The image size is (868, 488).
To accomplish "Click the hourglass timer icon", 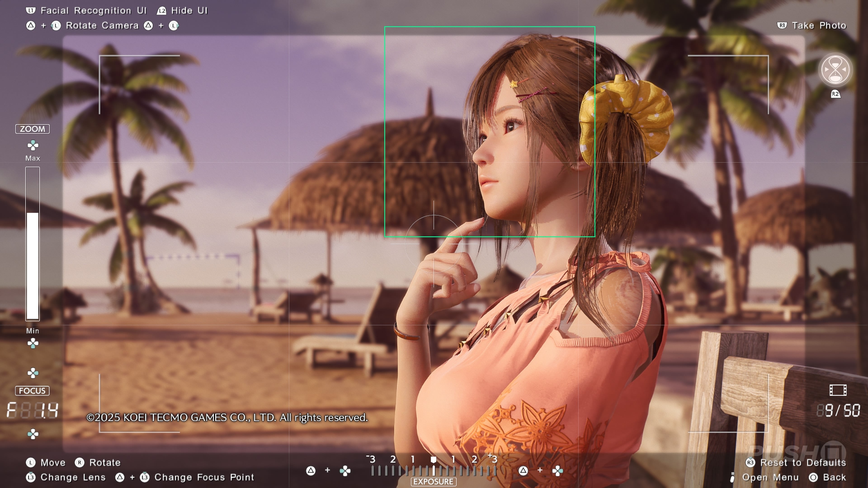I will (x=835, y=70).
